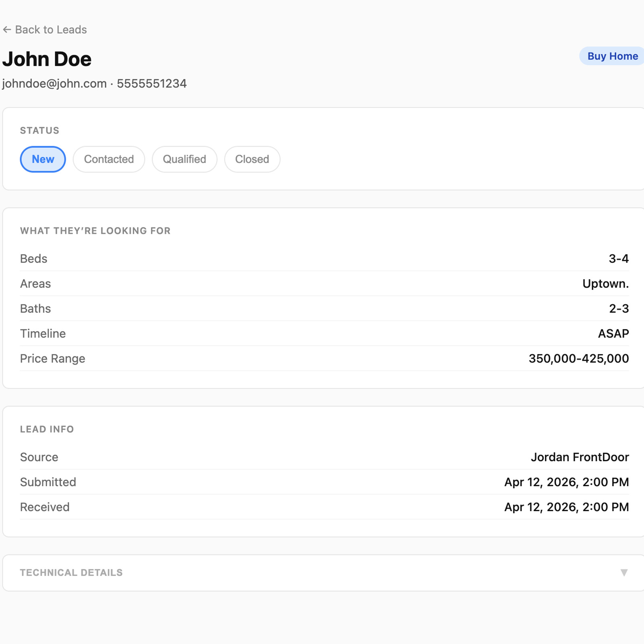
Task: Set lead status to Contacted
Action: click(x=109, y=159)
